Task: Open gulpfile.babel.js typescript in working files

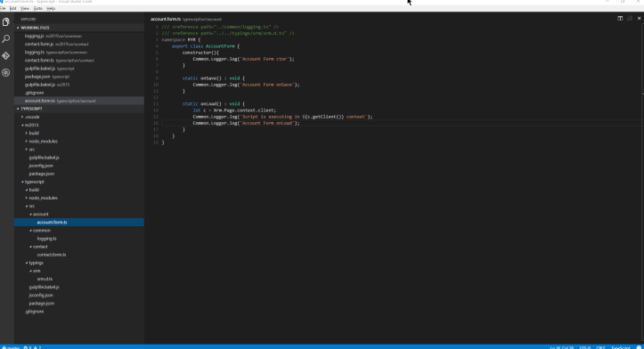Action: tap(79, 69)
